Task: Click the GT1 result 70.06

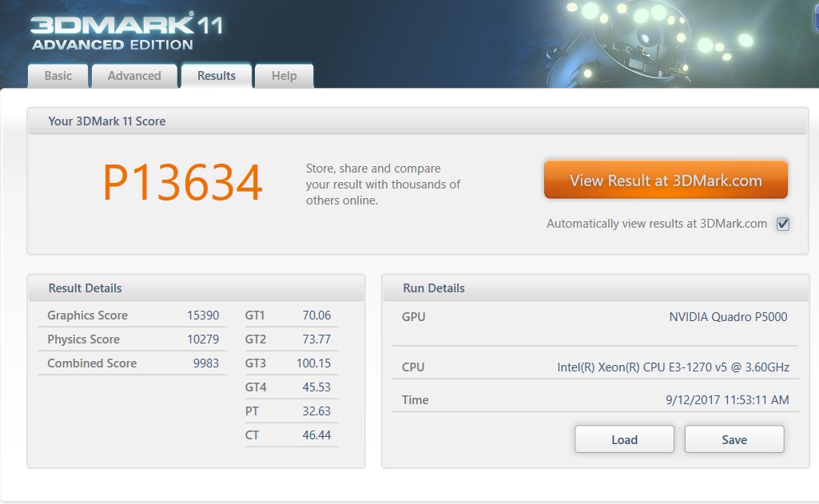Action: pyautogui.click(x=316, y=315)
